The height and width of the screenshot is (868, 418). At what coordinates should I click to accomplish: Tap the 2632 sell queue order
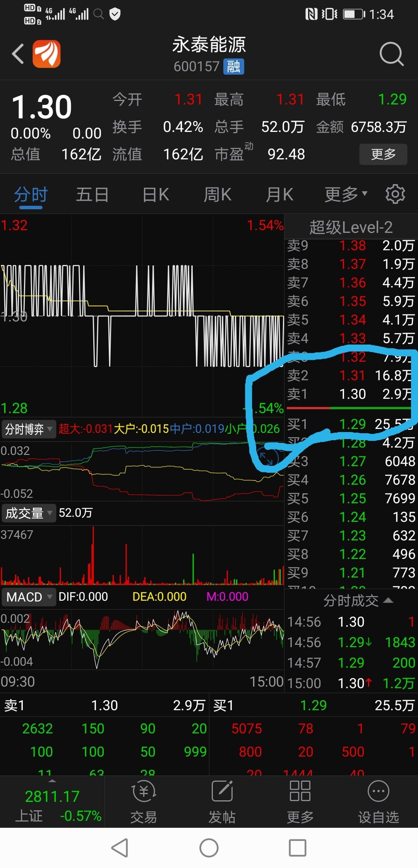(x=38, y=729)
